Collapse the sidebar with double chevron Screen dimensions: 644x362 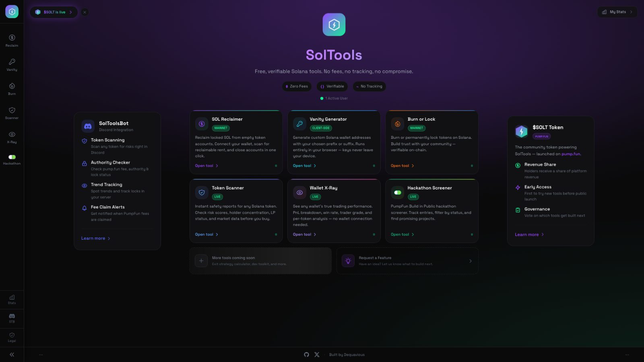click(12, 355)
